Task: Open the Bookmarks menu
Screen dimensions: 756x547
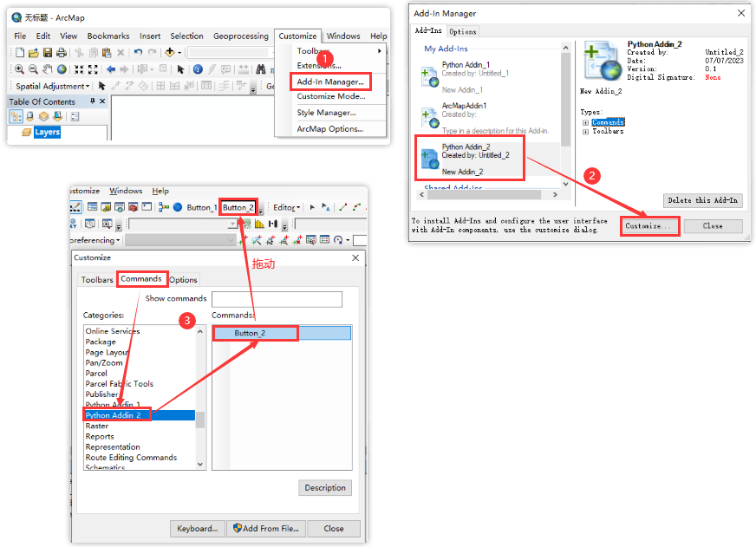Action: point(108,36)
